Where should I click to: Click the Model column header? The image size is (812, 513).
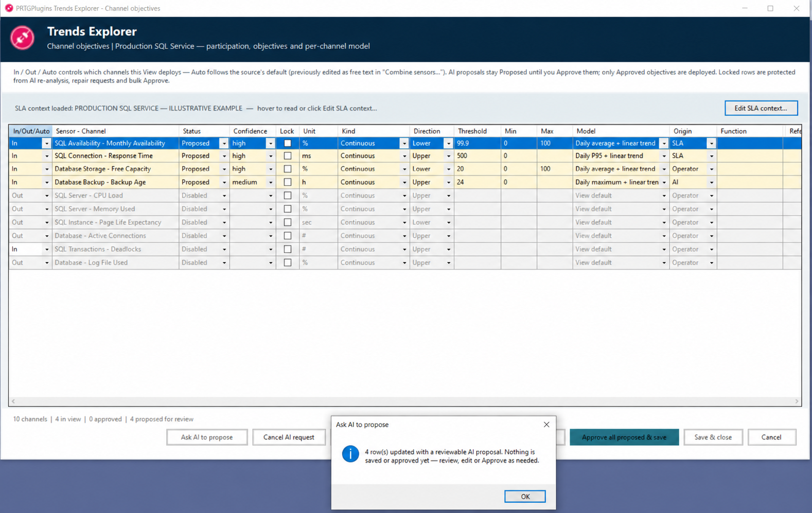pos(621,131)
